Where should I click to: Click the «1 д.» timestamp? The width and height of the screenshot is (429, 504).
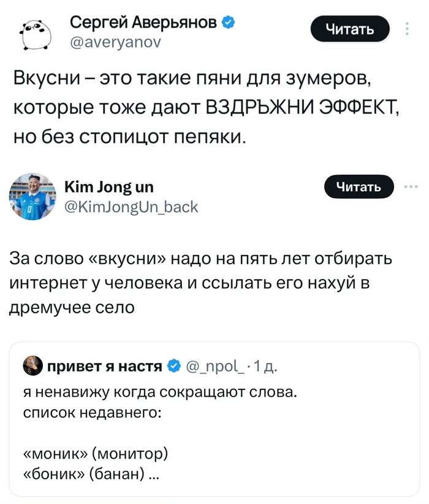tap(249, 367)
